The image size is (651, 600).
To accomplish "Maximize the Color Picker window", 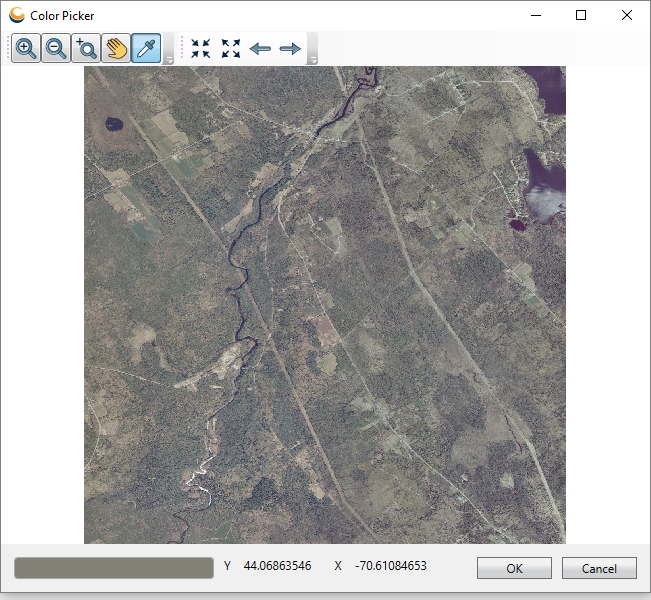I will pyautogui.click(x=581, y=15).
